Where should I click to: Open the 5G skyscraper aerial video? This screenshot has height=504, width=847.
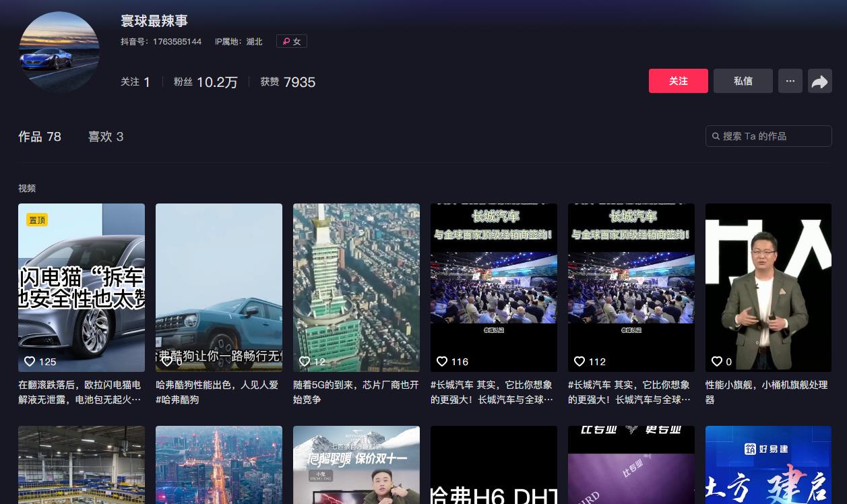356,288
